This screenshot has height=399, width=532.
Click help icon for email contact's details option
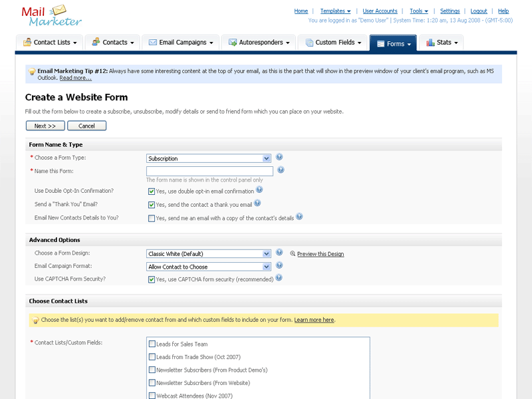point(299,217)
